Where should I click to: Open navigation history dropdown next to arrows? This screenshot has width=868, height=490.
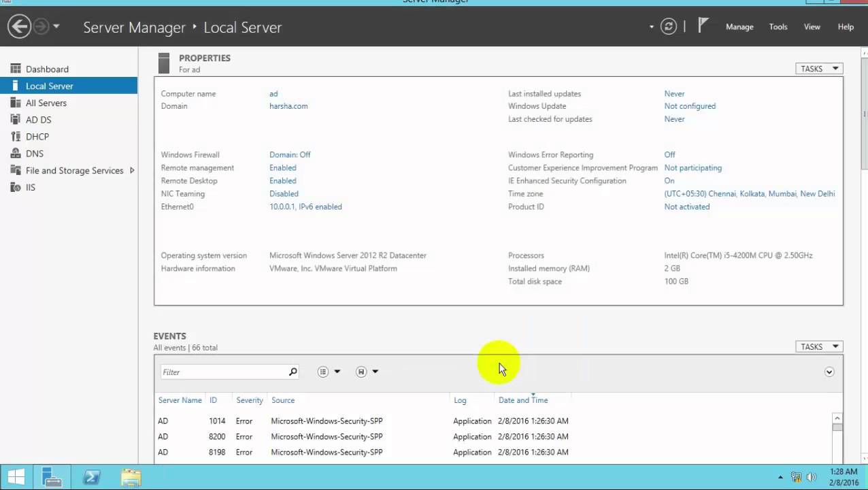(x=56, y=27)
